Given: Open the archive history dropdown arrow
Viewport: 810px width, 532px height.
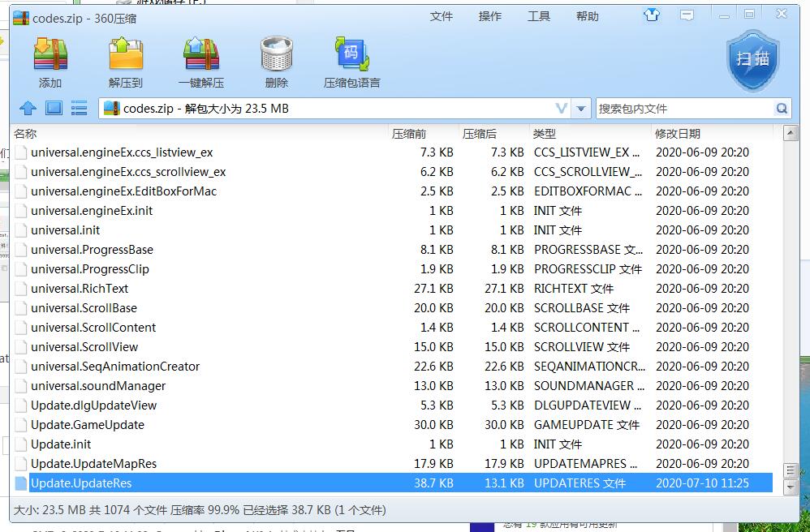Looking at the screenshot, I should [x=582, y=108].
